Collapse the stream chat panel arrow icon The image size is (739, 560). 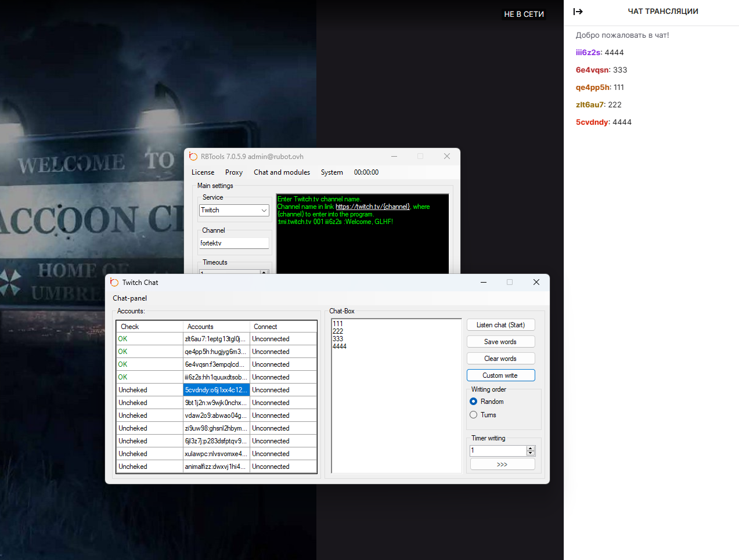[x=578, y=12]
